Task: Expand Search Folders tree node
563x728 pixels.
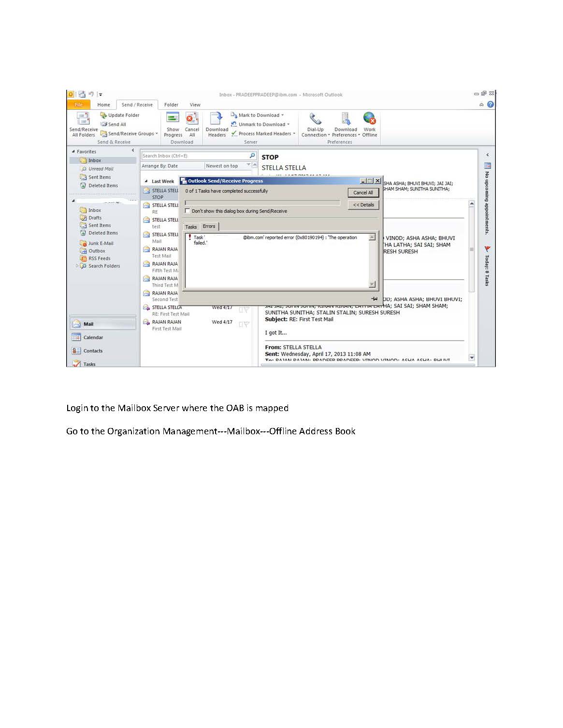Action: pos(77,266)
